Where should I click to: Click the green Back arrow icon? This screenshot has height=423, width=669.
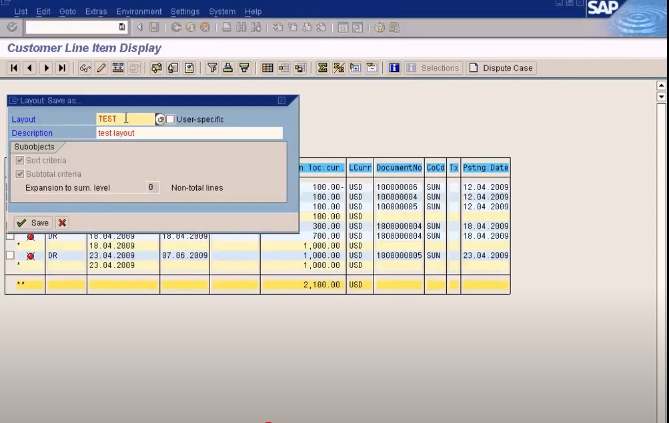[176, 27]
